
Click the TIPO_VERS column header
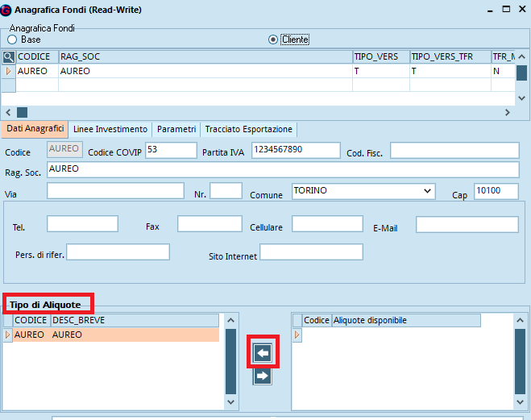click(381, 57)
